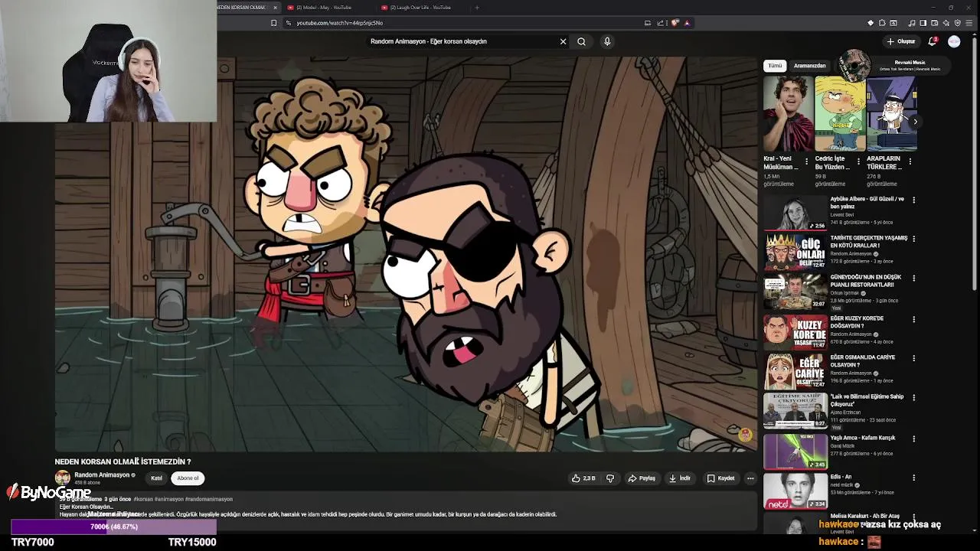The width and height of the screenshot is (980, 551).
Task: Play Aybüke Albere - Gül Güzeli thumbnail
Action: click(795, 213)
